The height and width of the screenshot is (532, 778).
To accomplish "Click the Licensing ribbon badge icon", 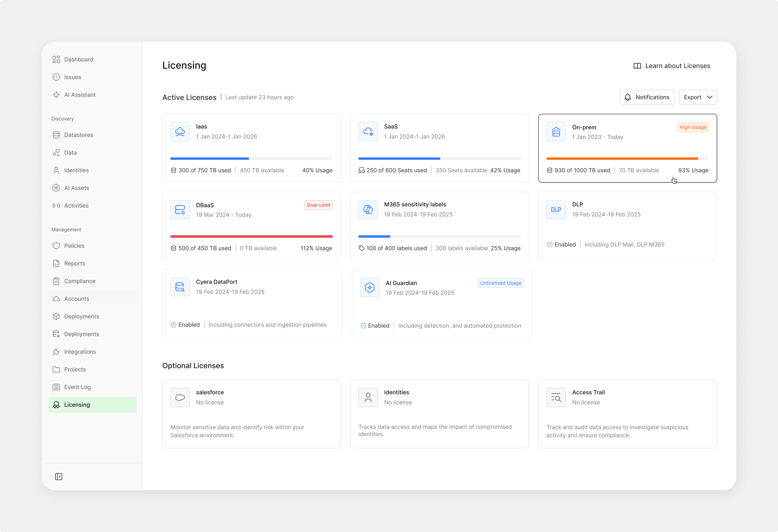I will pos(56,405).
